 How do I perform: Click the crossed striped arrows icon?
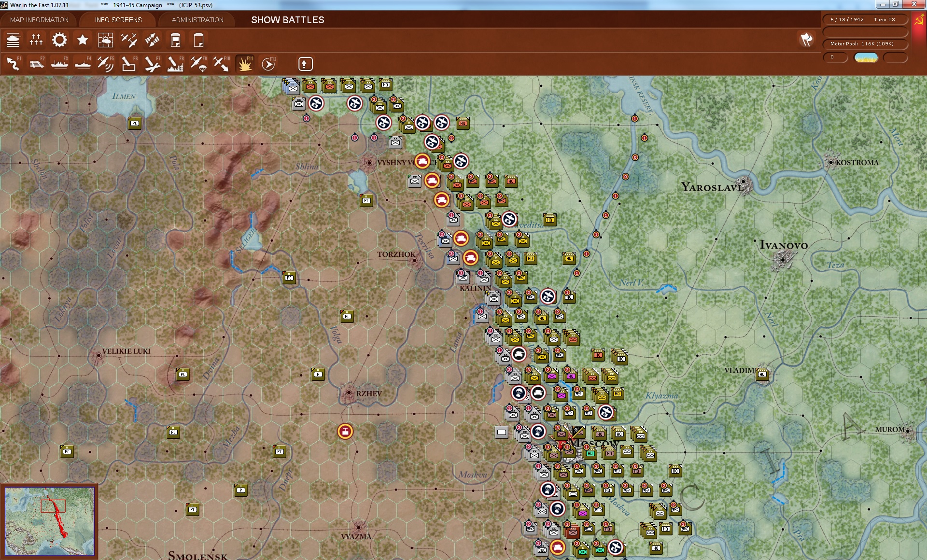[152, 40]
